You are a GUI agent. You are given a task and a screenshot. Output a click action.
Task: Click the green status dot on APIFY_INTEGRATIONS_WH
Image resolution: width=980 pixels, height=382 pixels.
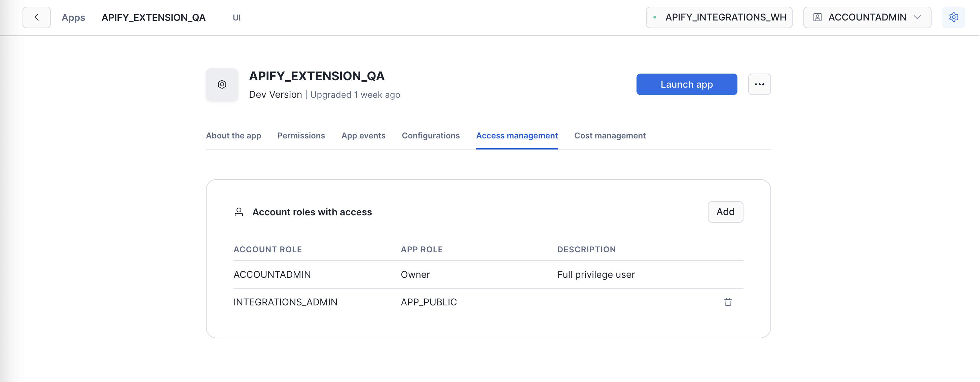[654, 17]
